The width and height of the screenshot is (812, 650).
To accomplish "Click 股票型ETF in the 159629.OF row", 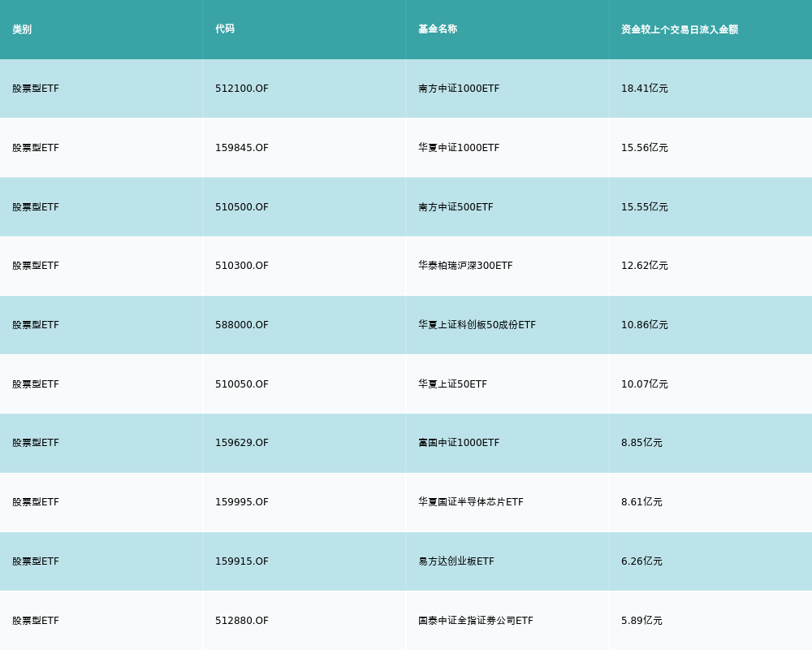I will click(36, 443).
